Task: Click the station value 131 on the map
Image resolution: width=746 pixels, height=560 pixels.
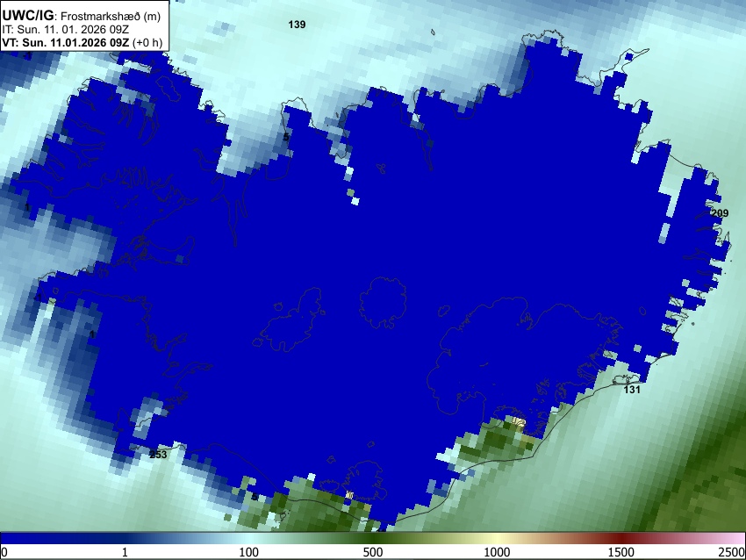Action: [x=632, y=390]
